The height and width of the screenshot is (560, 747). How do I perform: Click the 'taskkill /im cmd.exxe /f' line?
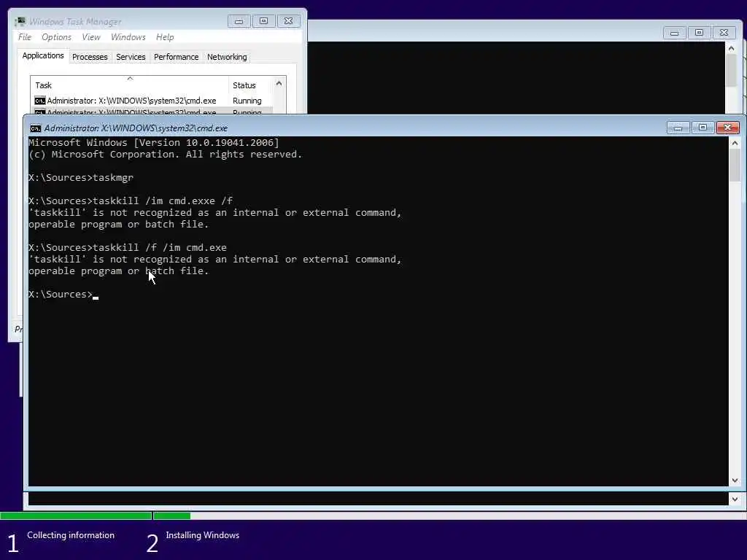pos(131,201)
